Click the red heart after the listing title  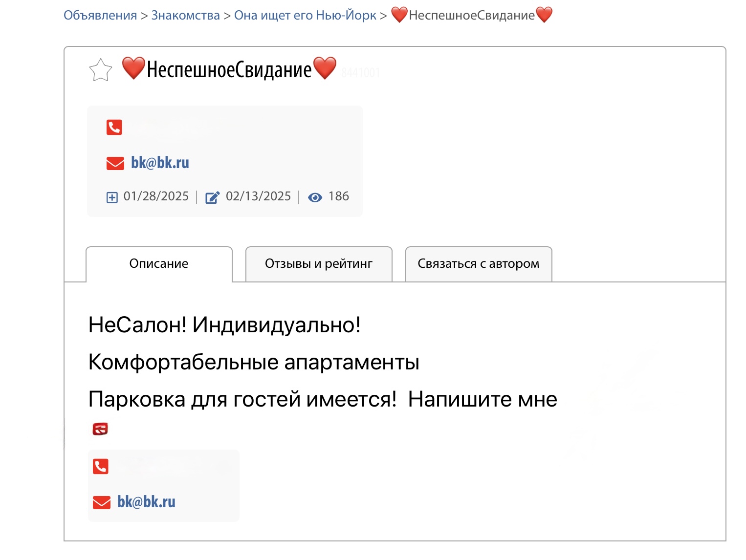coord(325,68)
